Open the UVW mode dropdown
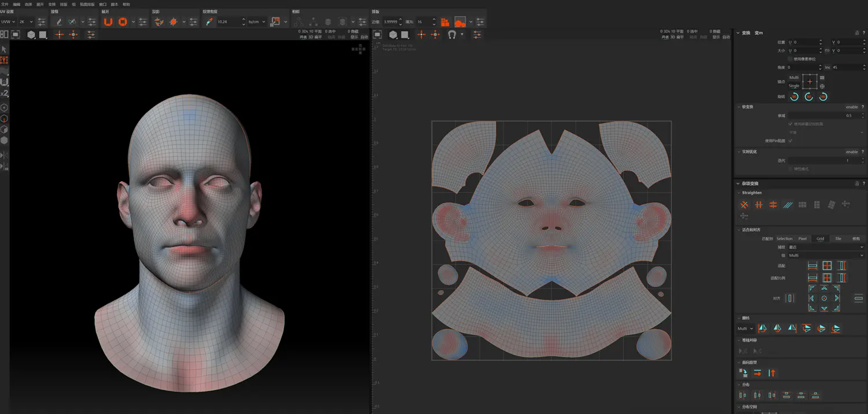Image resolution: width=868 pixels, height=414 pixels. click(8, 21)
